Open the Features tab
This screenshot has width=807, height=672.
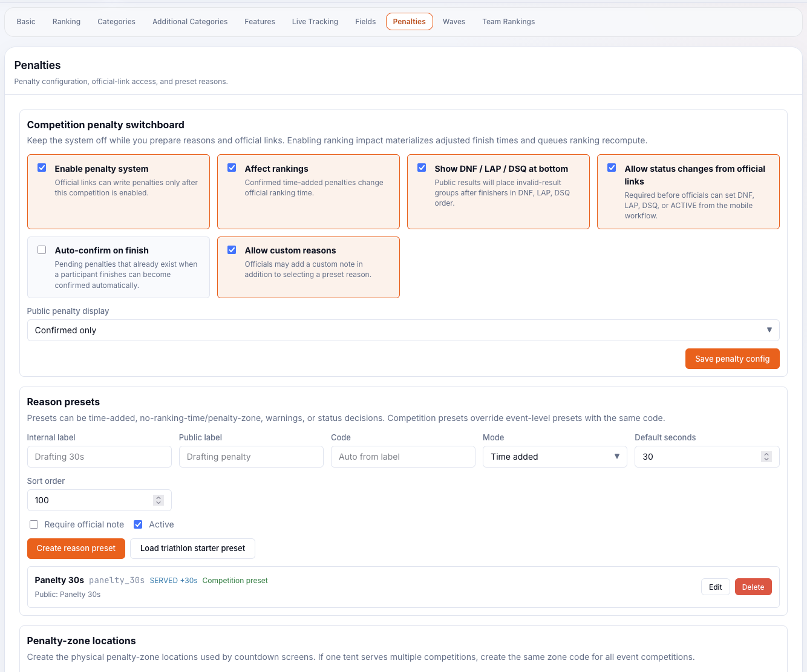point(260,22)
